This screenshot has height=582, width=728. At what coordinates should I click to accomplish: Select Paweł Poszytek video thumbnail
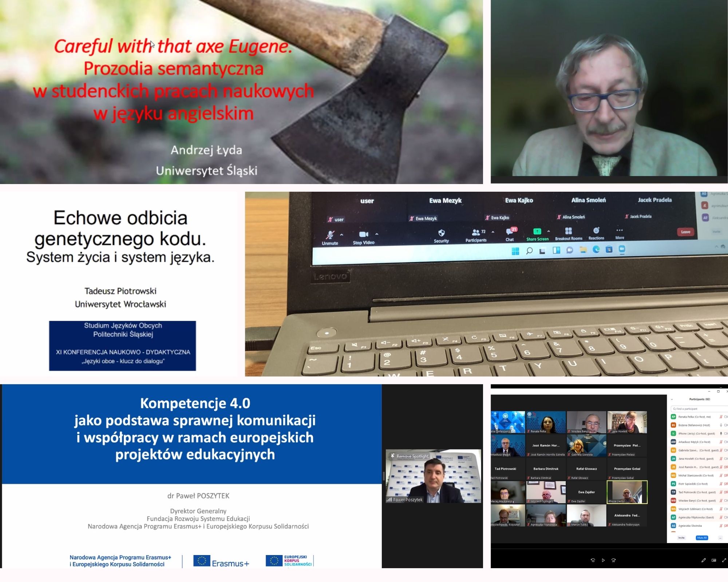click(x=434, y=476)
